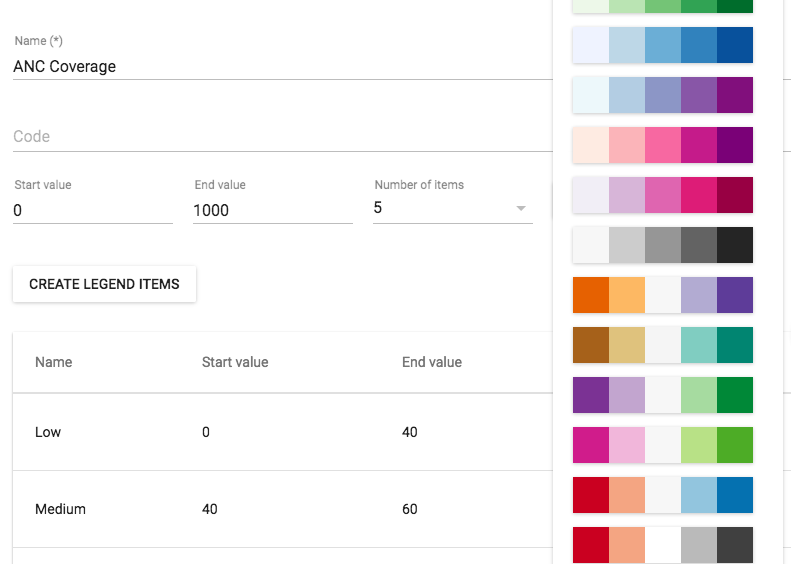Choose the brown to teal diverging scale
Viewport: 791px width, 564px height.
click(662, 345)
